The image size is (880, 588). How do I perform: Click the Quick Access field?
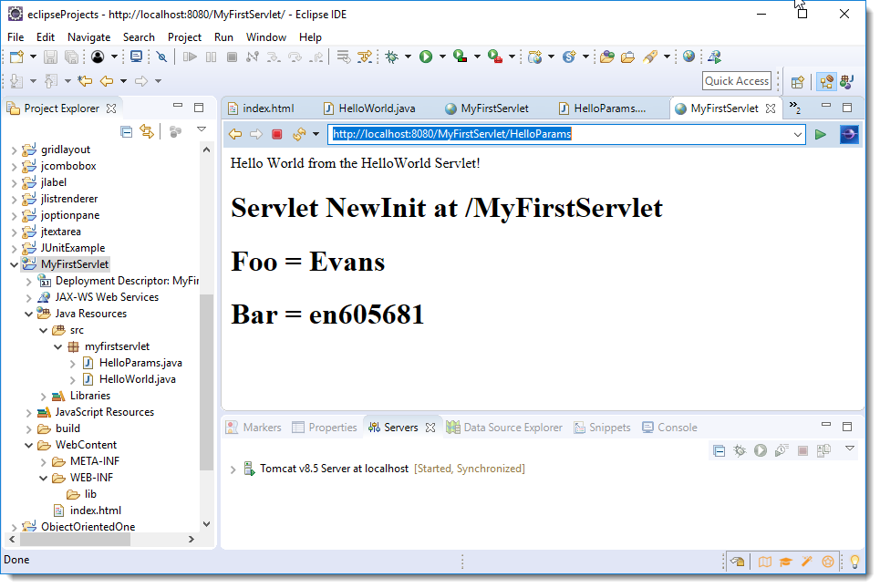tap(736, 81)
